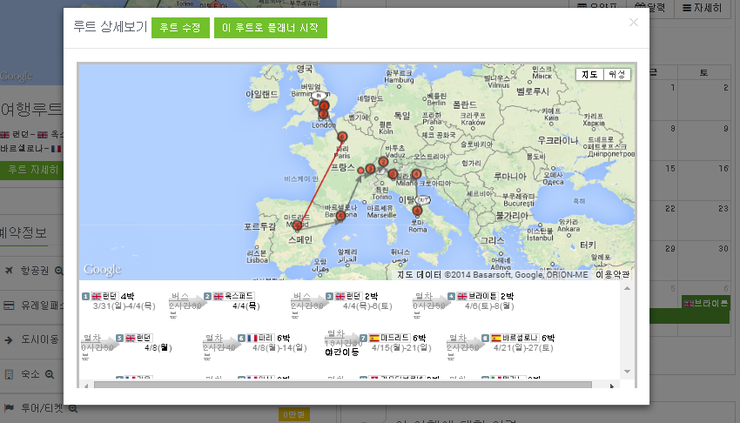Click the Google logo on the map
The image size is (740, 423).
(x=102, y=270)
